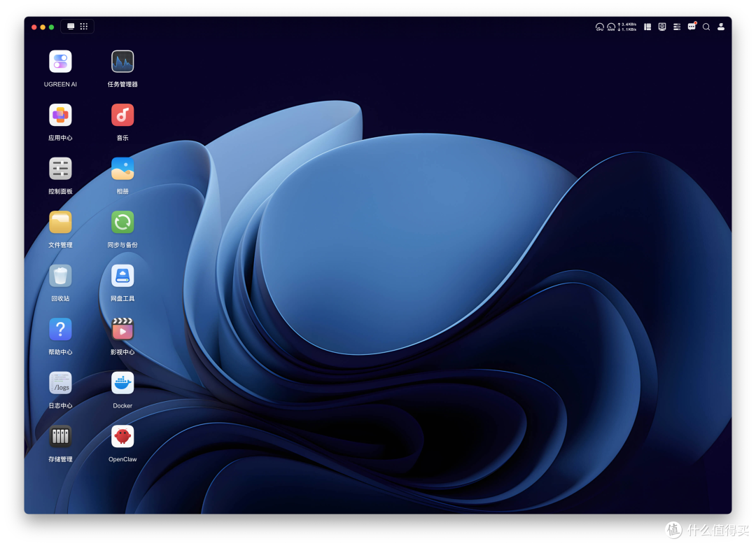Viewport: 756px width, 546px height.
Task: Open the UGREEN AI app
Action: point(60,62)
